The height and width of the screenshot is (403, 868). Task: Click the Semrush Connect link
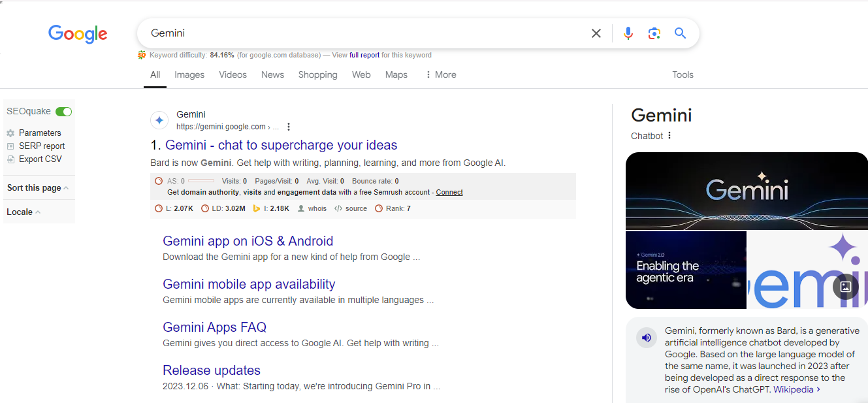pyautogui.click(x=449, y=192)
